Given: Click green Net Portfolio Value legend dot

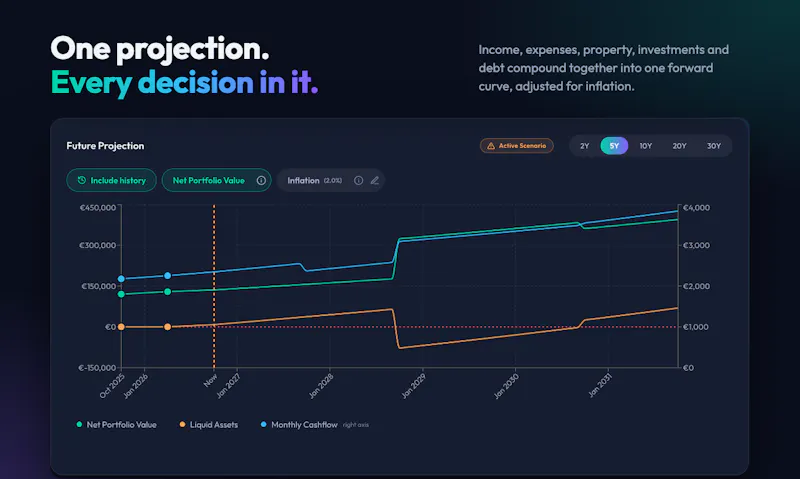Looking at the screenshot, I should (x=79, y=424).
